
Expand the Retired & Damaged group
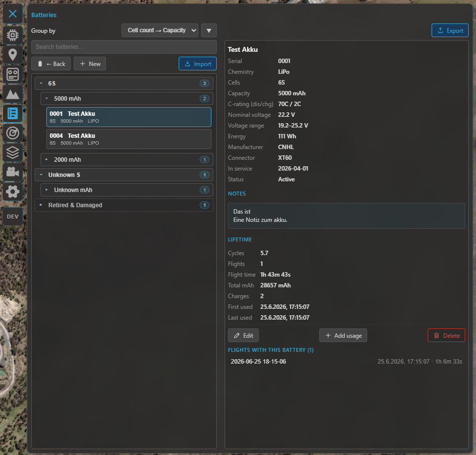click(x=124, y=205)
